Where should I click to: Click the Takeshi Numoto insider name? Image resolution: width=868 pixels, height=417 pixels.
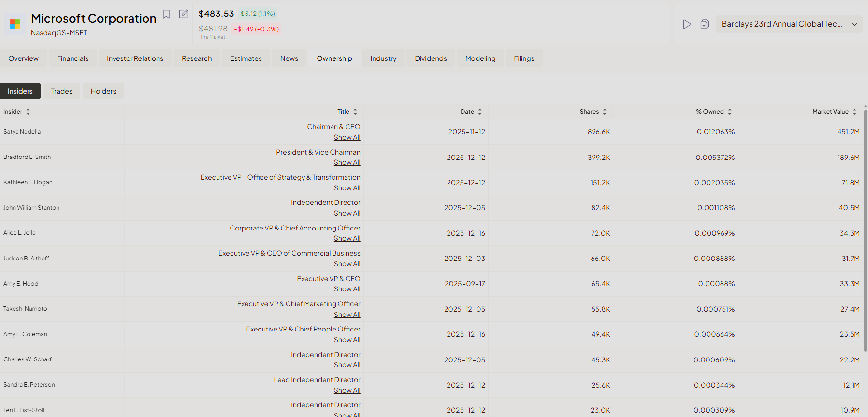click(25, 309)
